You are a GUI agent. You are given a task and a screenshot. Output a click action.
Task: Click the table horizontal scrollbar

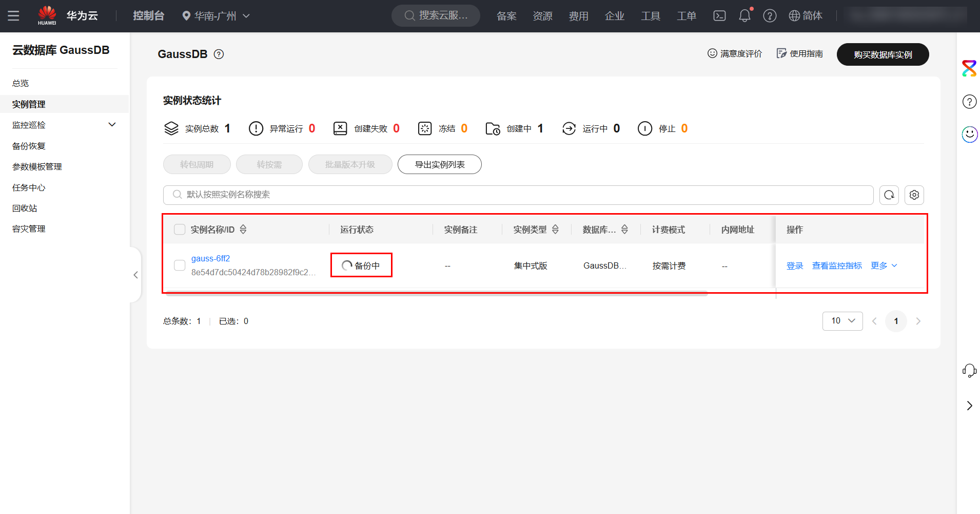437,294
